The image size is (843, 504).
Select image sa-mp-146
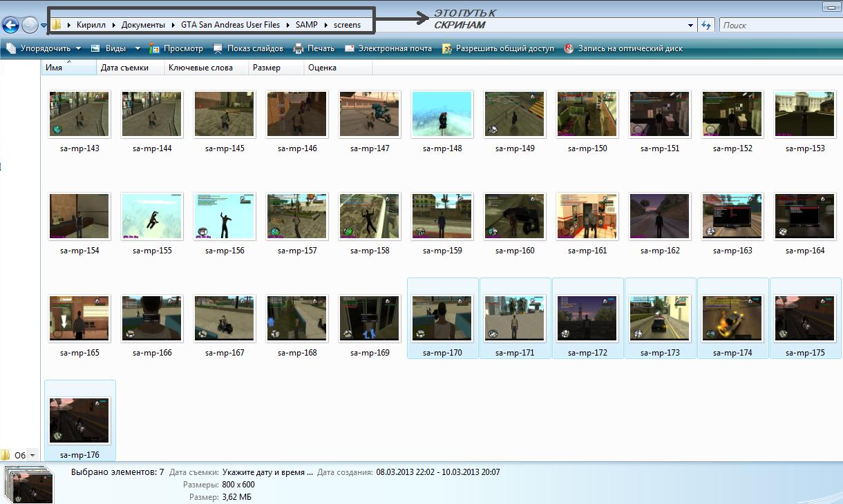click(x=297, y=114)
